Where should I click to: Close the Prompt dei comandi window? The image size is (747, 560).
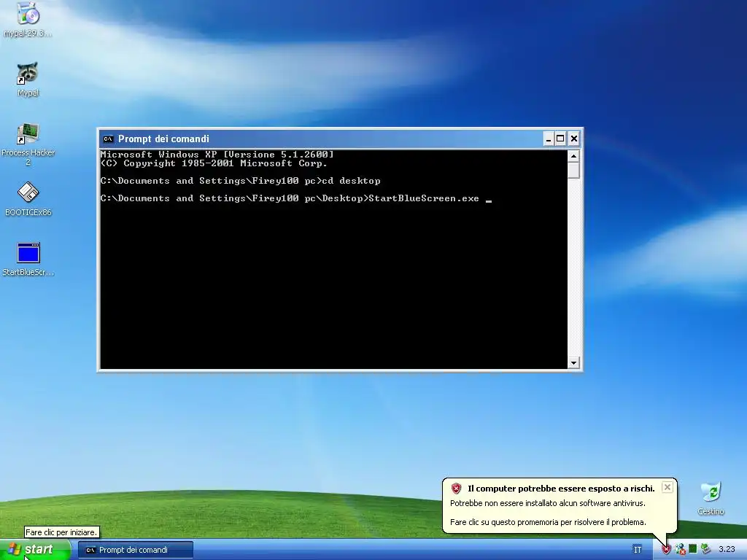coord(574,139)
